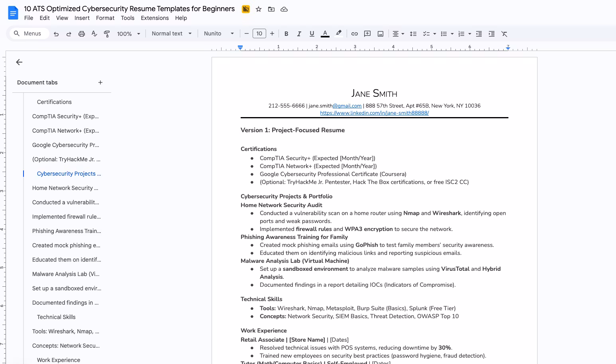Open the LinkedIn profile link
616x364 pixels.
374,113
